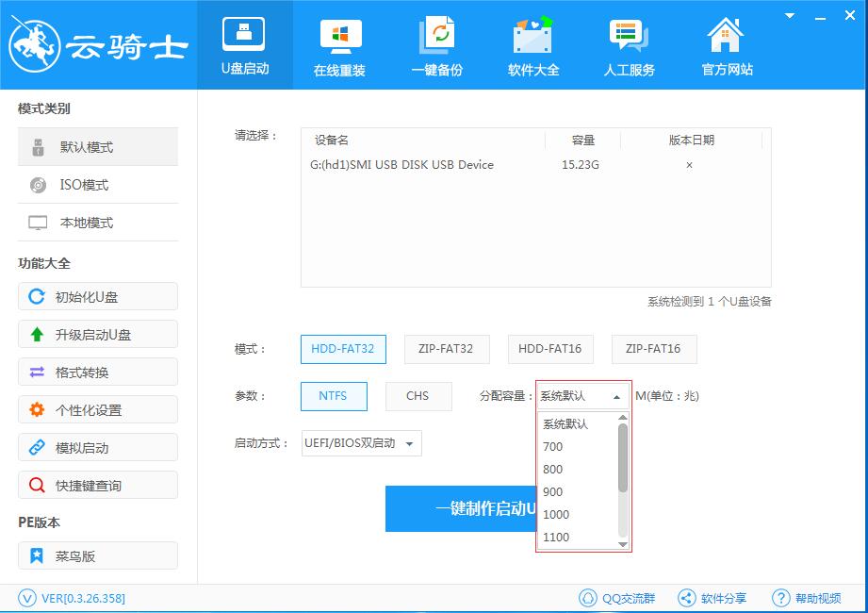Screen dimensions: 868x613
Task: Click 初始化U盘 refresh button
Action: click(x=98, y=297)
